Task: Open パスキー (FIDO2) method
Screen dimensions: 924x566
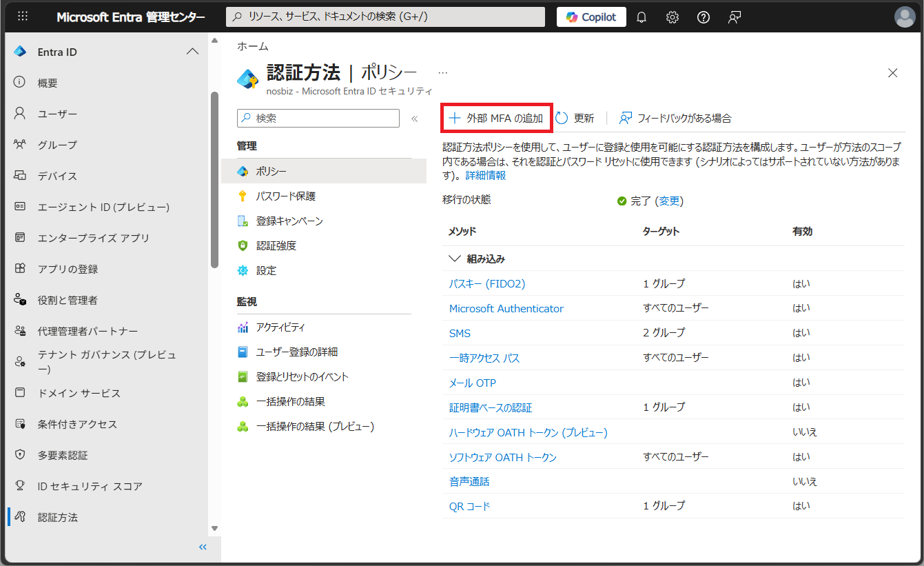Action: (x=487, y=283)
